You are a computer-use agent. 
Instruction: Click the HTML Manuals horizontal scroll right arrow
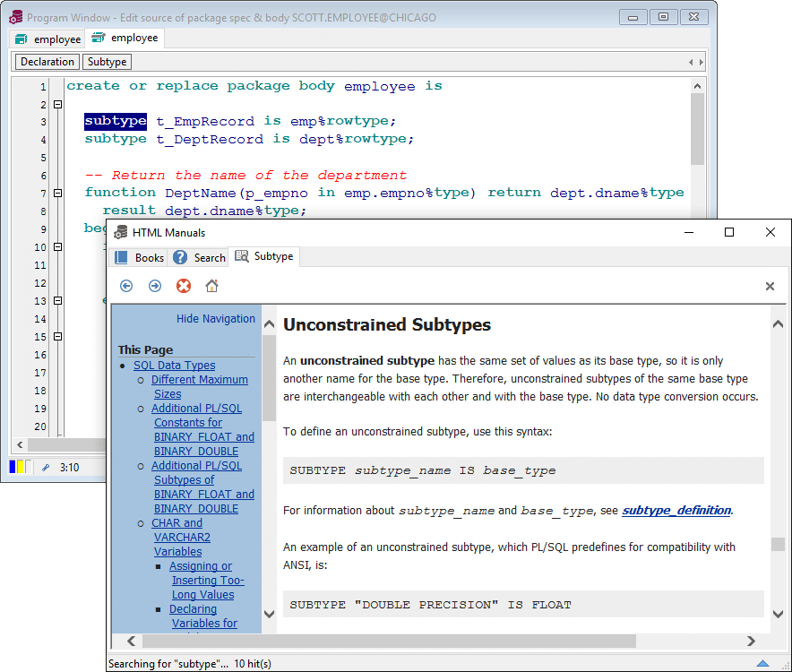(x=751, y=641)
